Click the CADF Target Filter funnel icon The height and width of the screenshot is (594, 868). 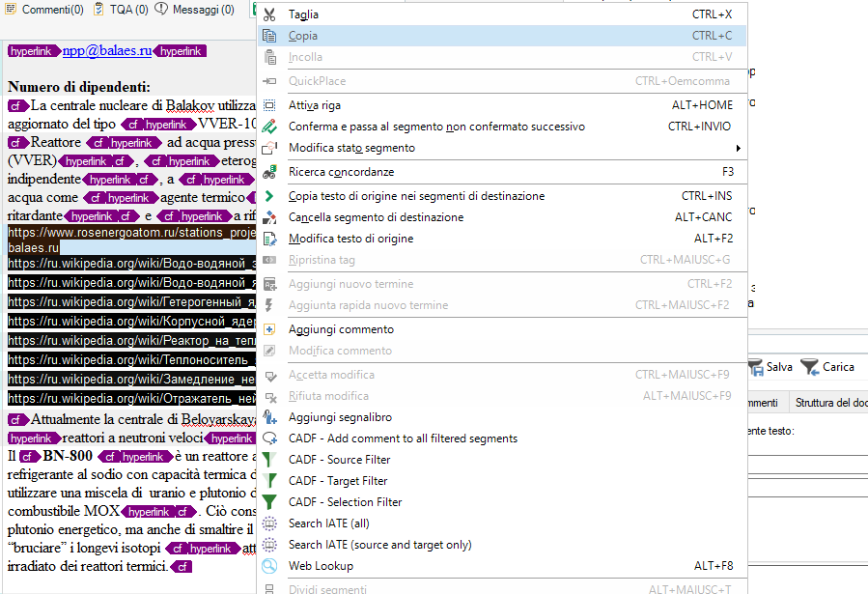click(269, 481)
